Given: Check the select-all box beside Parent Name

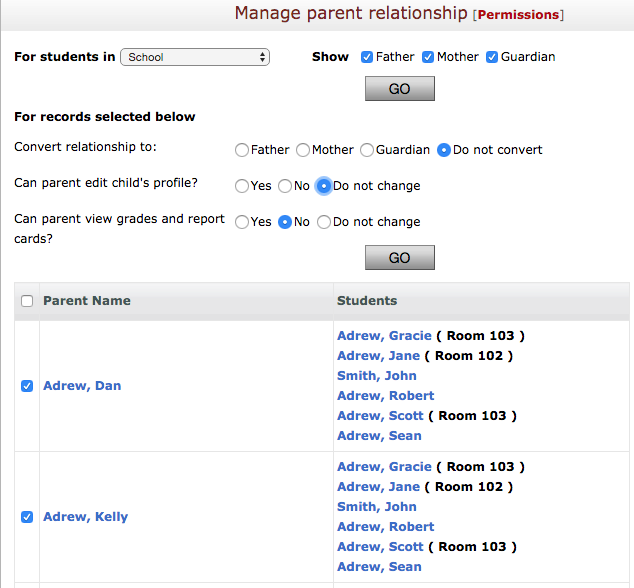Looking at the screenshot, I should click(27, 301).
